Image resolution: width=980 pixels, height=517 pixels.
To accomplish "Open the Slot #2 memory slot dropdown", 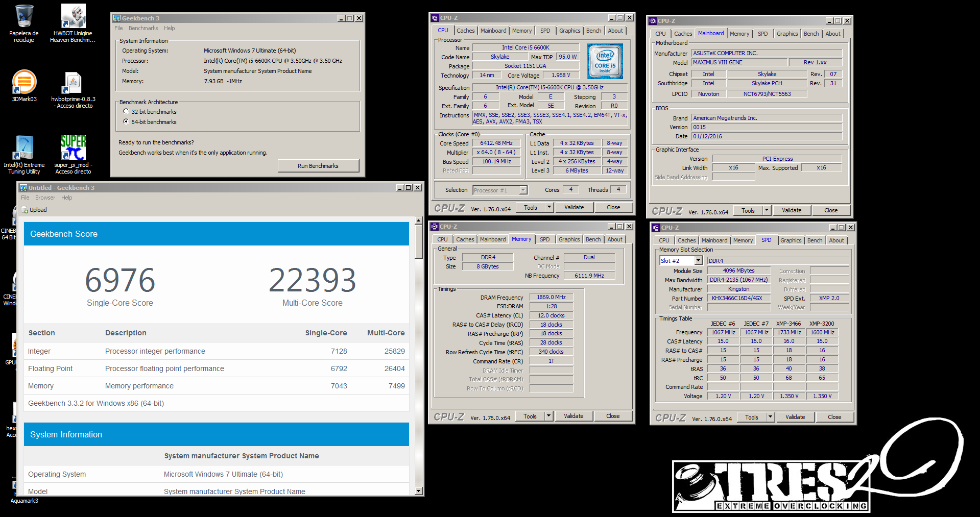I will (699, 261).
